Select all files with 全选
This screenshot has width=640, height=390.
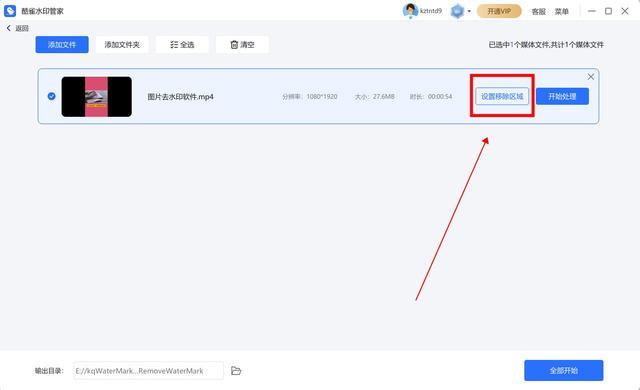182,44
